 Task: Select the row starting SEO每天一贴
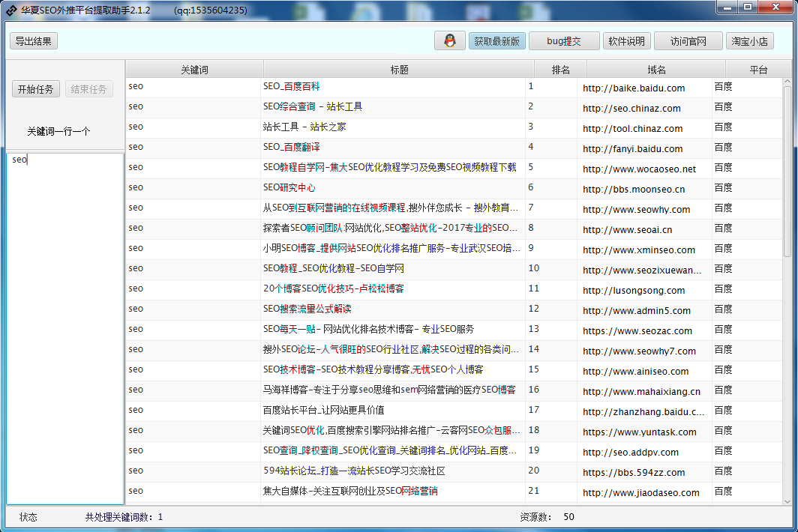[454, 330]
